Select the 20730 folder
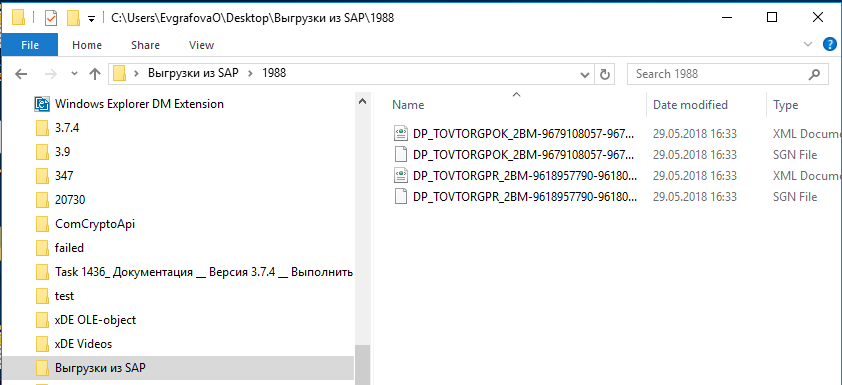The height and width of the screenshot is (385, 842). coord(70,200)
